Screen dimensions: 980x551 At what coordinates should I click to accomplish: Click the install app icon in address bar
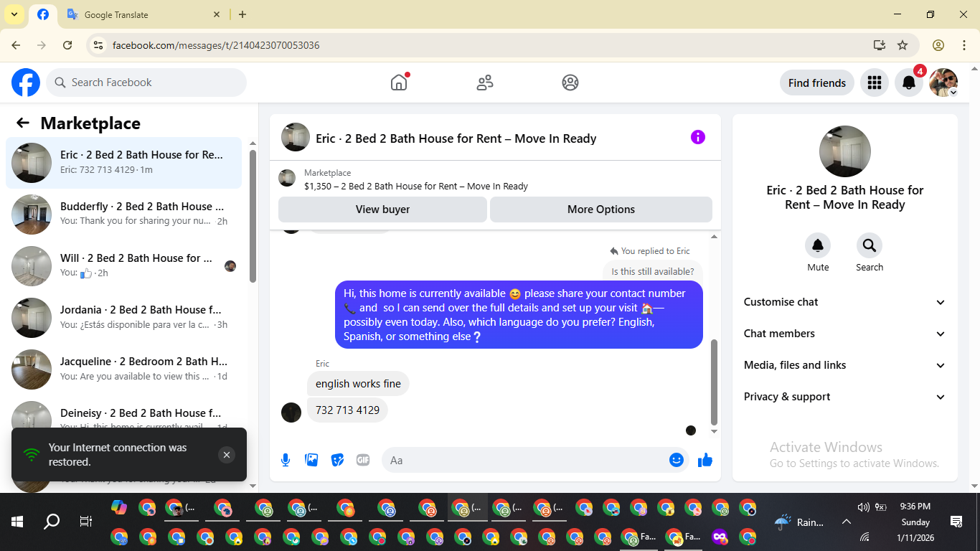pos(880,45)
